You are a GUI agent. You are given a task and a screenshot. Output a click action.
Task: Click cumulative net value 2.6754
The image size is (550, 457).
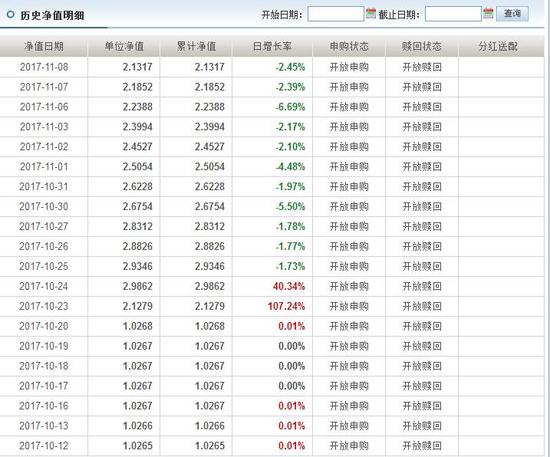[x=210, y=206]
